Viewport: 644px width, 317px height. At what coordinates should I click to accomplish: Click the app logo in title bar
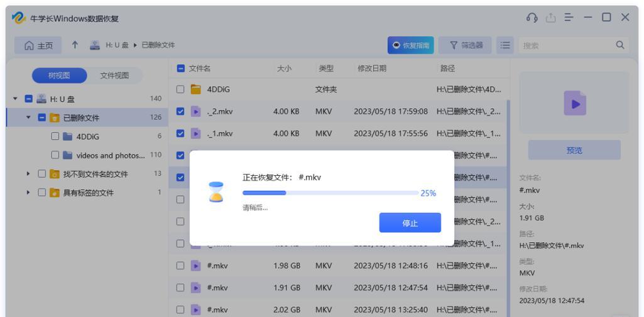pyautogui.click(x=19, y=18)
